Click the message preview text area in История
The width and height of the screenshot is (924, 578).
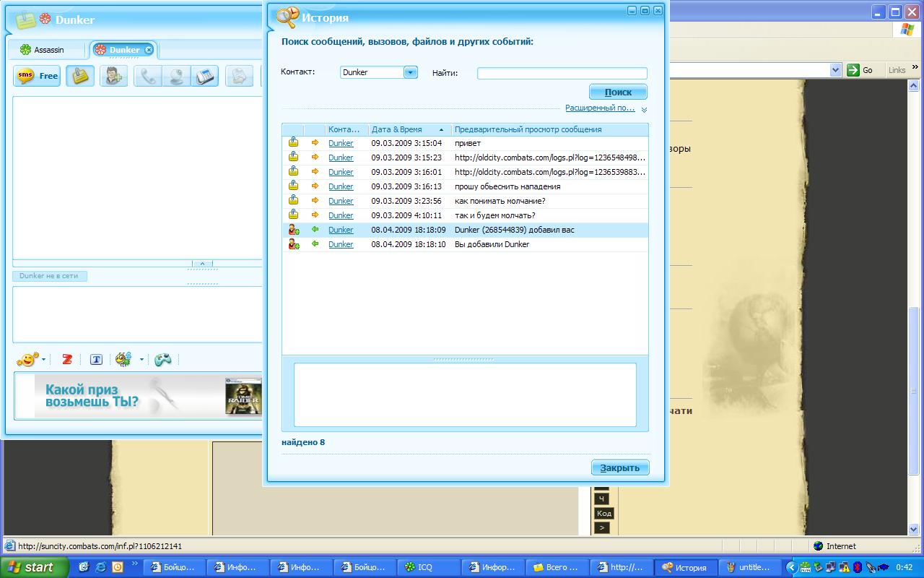[x=465, y=394]
